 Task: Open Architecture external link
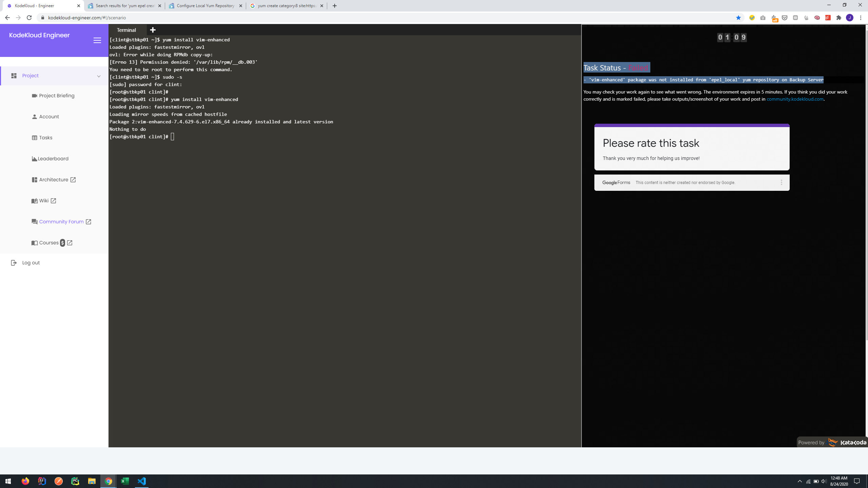[54, 180]
